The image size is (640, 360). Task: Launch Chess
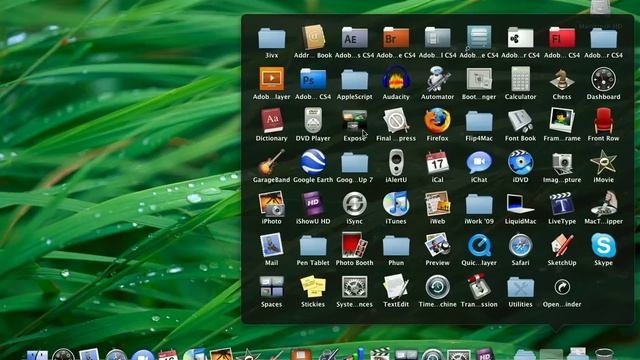[x=562, y=80]
